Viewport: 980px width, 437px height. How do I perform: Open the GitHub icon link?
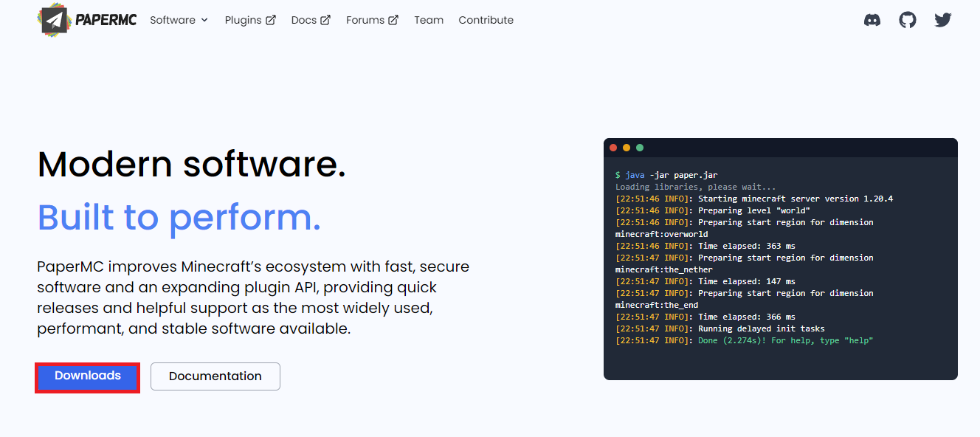908,20
